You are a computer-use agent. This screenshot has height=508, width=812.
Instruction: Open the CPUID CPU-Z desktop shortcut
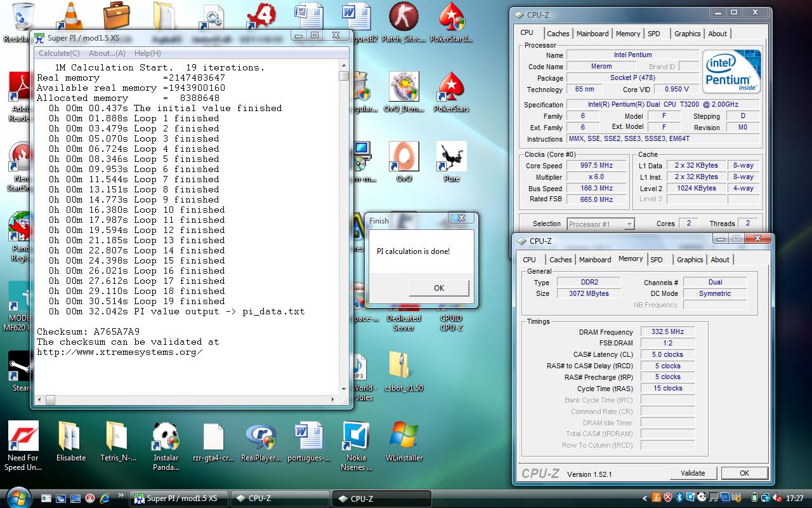pyautogui.click(x=451, y=323)
